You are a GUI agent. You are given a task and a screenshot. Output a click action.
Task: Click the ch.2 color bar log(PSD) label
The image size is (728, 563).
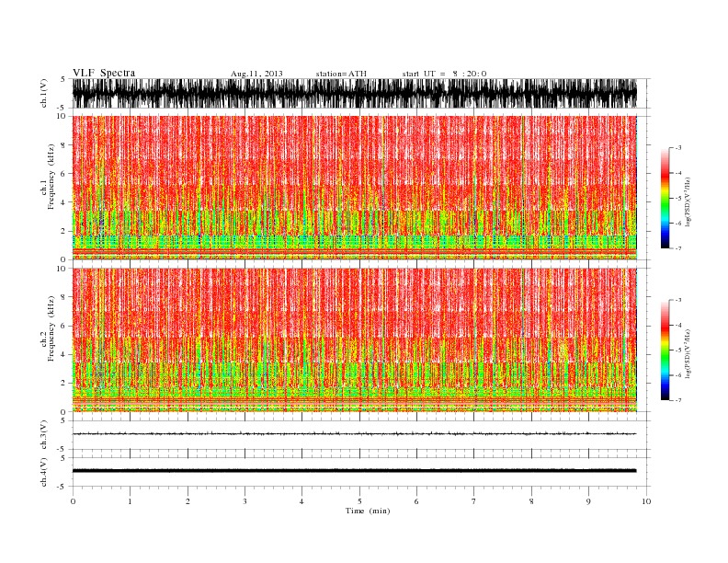688,353
